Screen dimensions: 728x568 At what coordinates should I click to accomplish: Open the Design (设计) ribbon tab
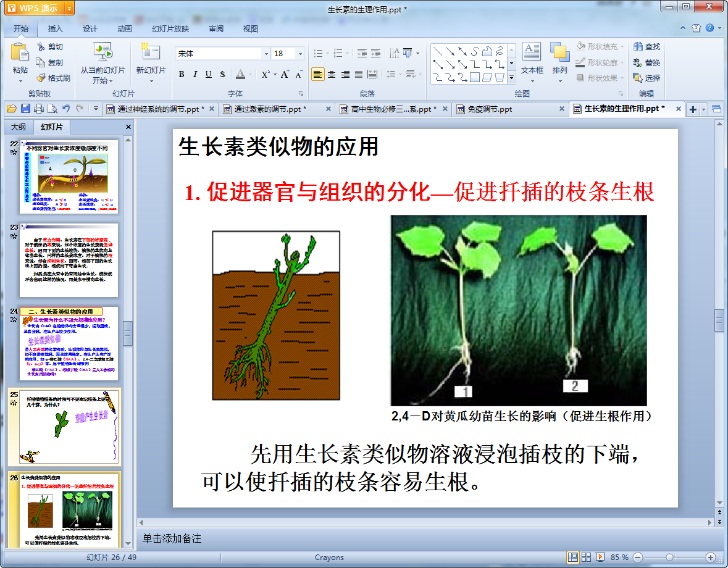pos(90,29)
